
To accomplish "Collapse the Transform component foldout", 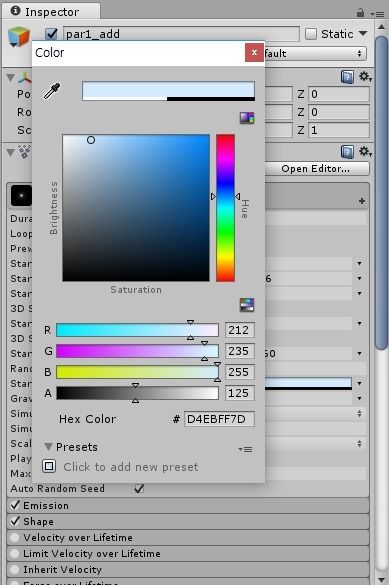I will 11,78.
